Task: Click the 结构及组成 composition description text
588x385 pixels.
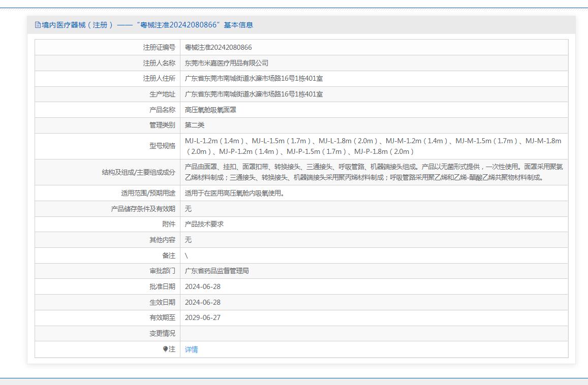Action: [374, 172]
